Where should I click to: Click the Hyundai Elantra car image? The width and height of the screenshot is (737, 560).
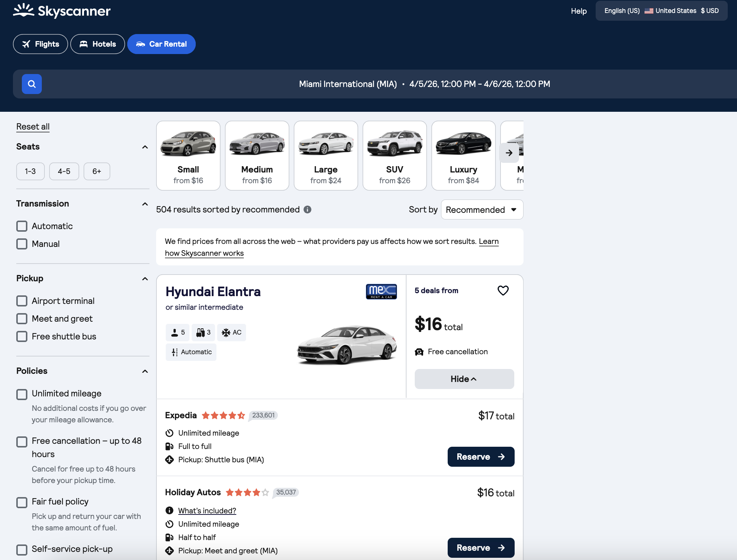tap(347, 345)
